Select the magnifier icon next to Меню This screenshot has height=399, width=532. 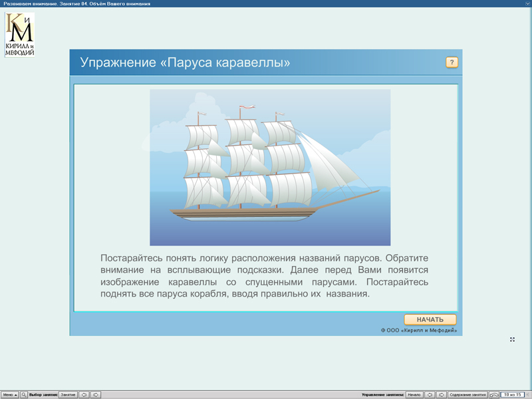pyautogui.click(x=24, y=394)
